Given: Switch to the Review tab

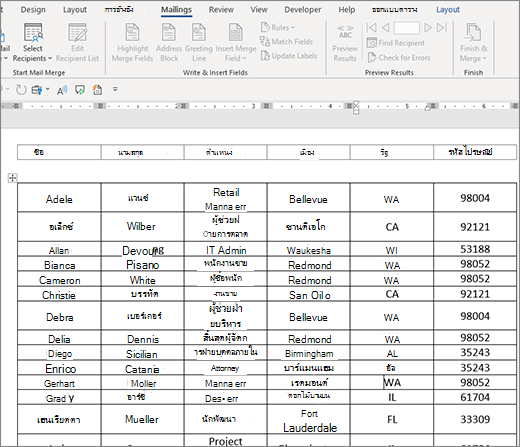Looking at the screenshot, I should tap(221, 10).
